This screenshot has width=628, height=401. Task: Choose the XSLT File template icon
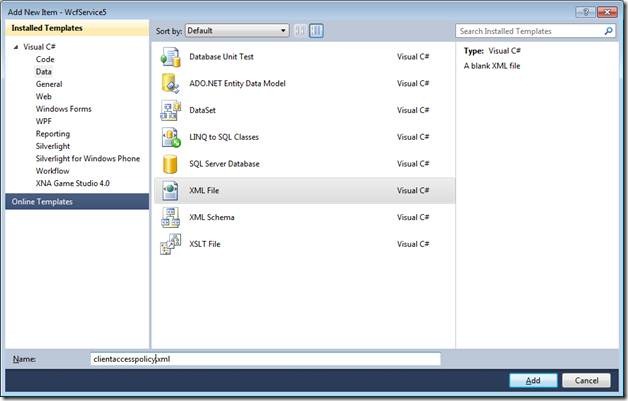point(170,245)
